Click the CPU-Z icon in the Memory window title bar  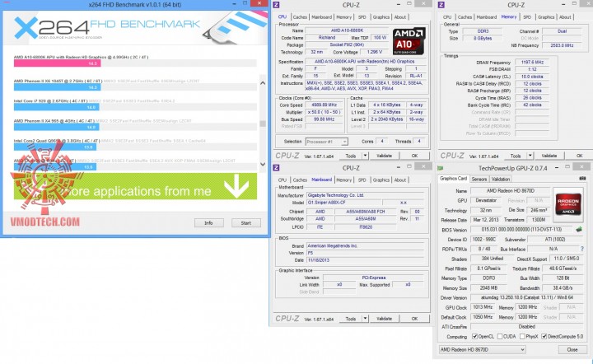(x=441, y=5)
